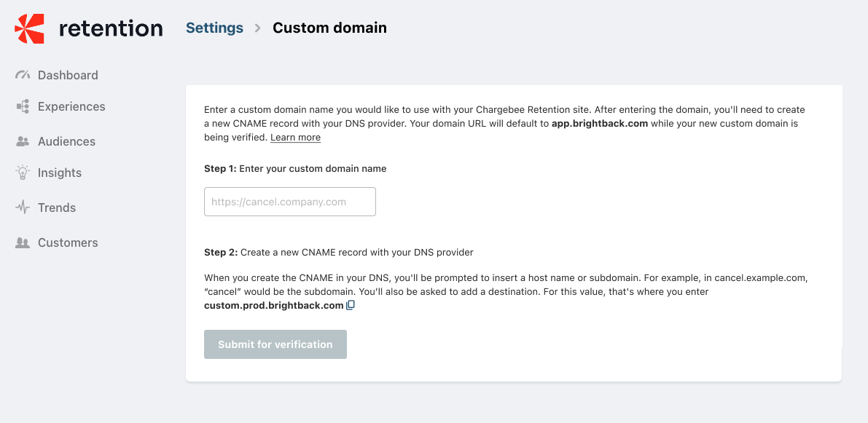Click the Experiences flow icon in sidebar
868x423 pixels.
[x=23, y=106]
